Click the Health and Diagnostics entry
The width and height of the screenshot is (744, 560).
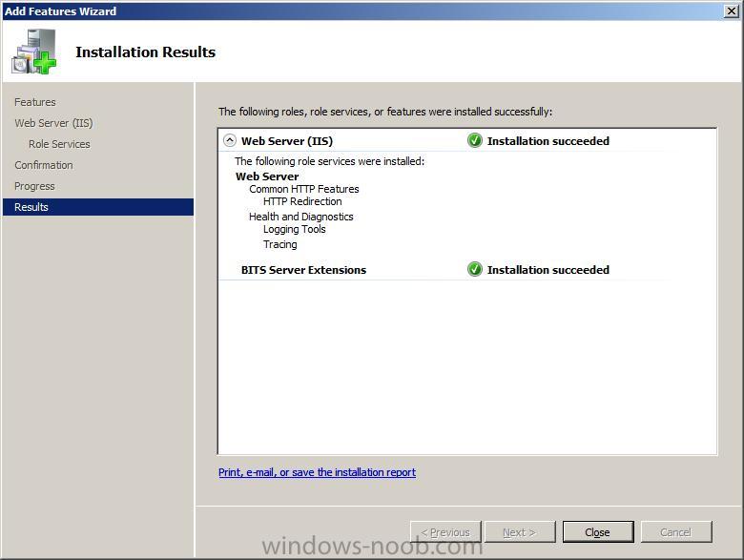(x=301, y=217)
